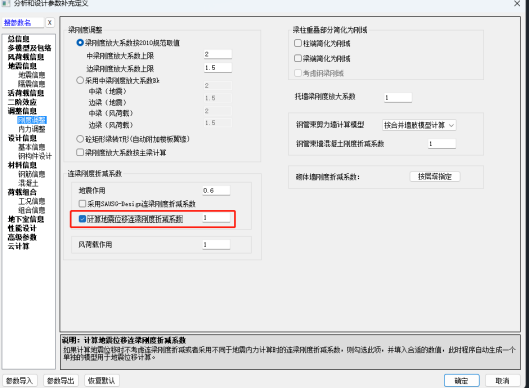Check 梁端简化为刚域 option
Viewport: 530px width, 388px height.
pyautogui.click(x=298, y=58)
